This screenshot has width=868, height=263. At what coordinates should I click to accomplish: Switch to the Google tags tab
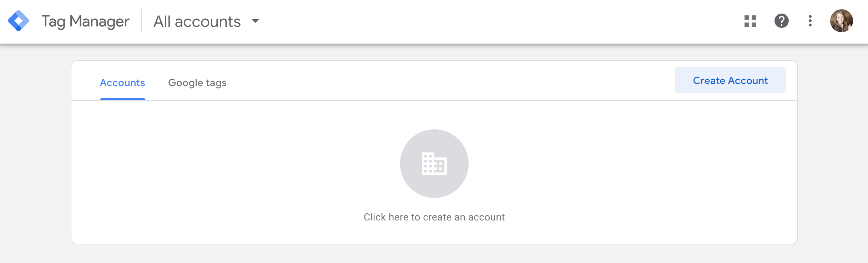tap(197, 83)
